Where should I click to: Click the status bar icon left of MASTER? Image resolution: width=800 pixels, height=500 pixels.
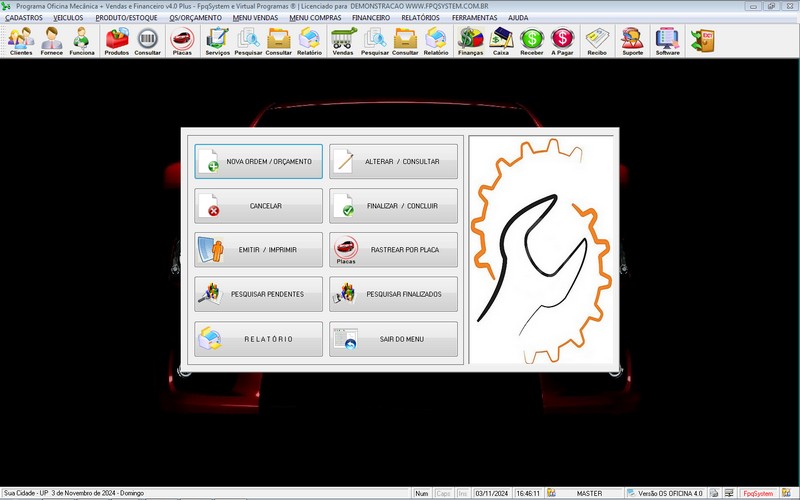(x=551, y=493)
